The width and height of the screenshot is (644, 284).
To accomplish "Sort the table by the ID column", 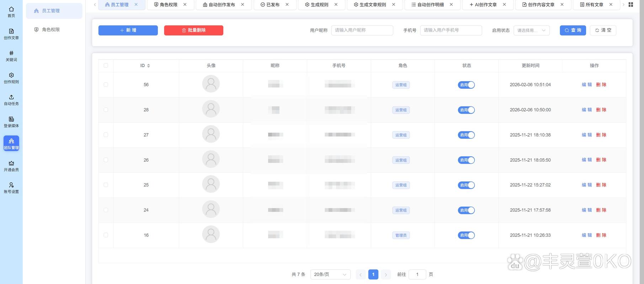I will point(148,66).
